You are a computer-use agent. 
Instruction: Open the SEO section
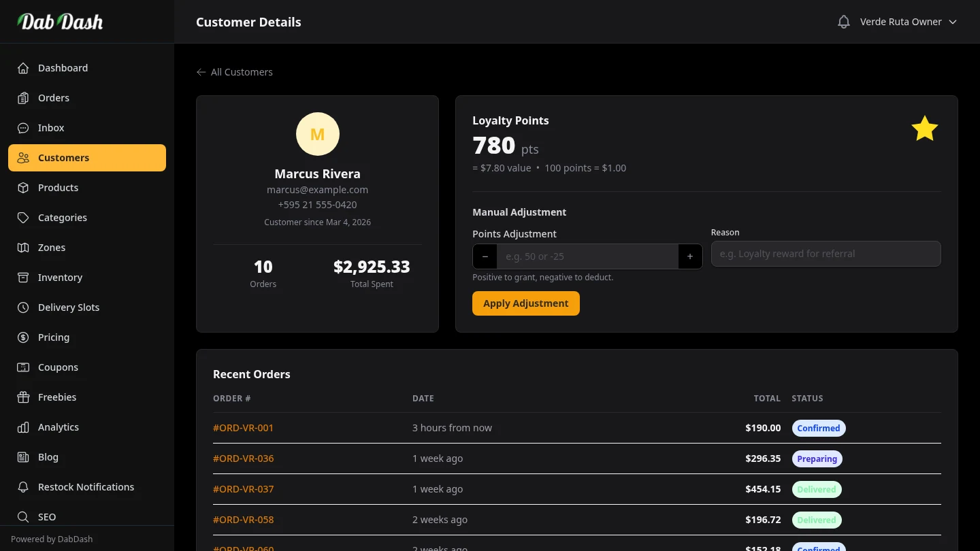pyautogui.click(x=46, y=516)
